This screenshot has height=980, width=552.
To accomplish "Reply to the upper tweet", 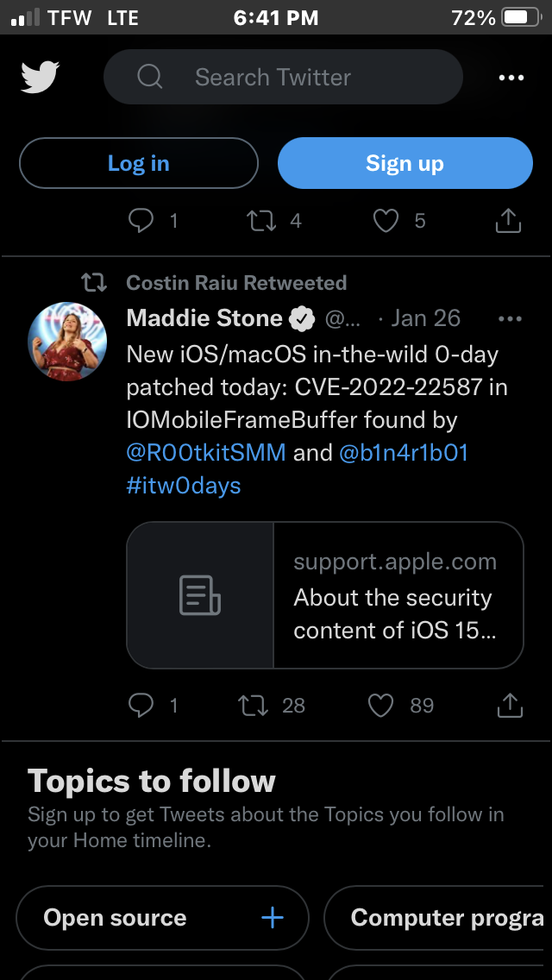I will coord(141,221).
